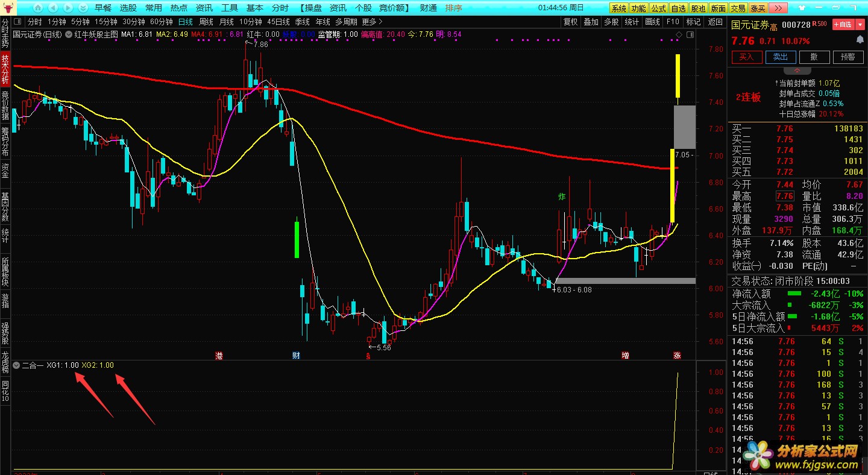Click the R500 badge beside stock code
Image resolution: width=868 pixels, height=475 pixels.
click(x=819, y=24)
